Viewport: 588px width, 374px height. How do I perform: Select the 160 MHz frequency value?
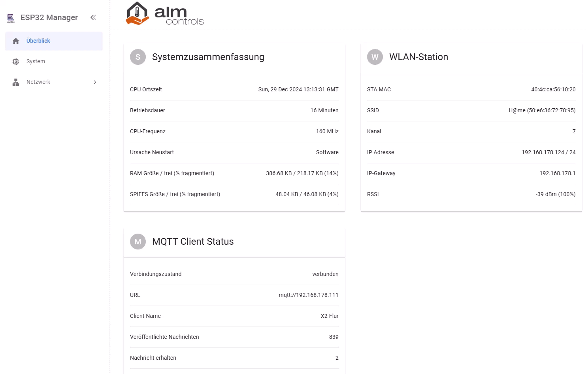[x=327, y=131]
